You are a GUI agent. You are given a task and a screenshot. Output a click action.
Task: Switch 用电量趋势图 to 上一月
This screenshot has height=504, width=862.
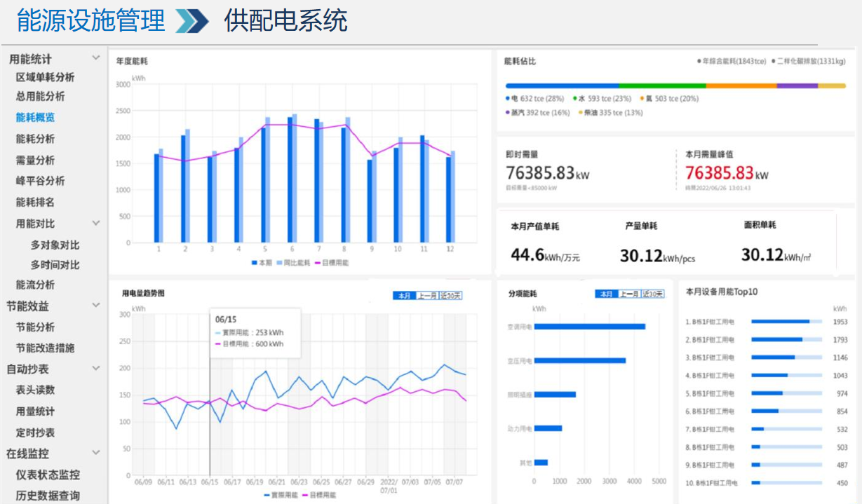click(x=427, y=296)
